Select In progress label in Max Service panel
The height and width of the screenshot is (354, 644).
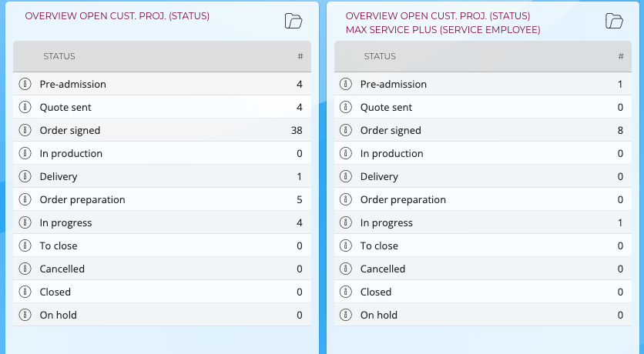(387, 222)
